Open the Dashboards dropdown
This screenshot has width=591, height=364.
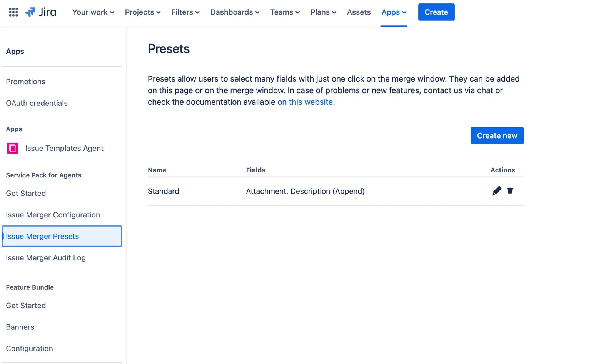[x=235, y=12]
